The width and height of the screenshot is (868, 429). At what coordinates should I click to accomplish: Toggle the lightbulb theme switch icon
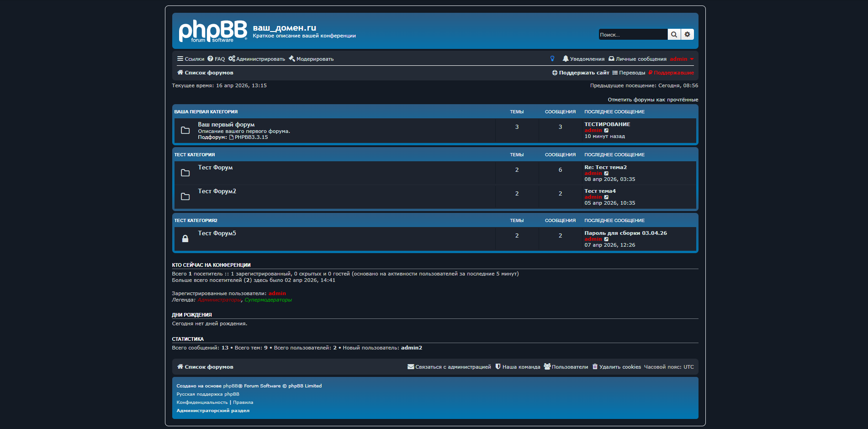tap(552, 59)
